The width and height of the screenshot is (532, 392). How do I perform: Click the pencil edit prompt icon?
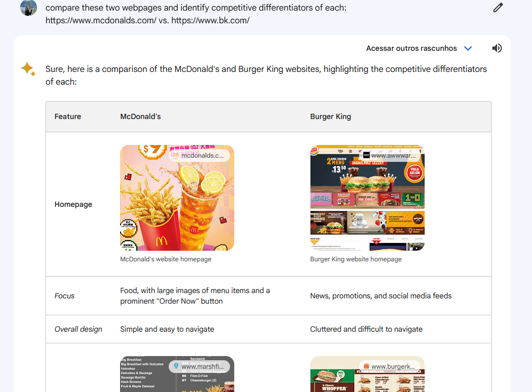[498, 7]
